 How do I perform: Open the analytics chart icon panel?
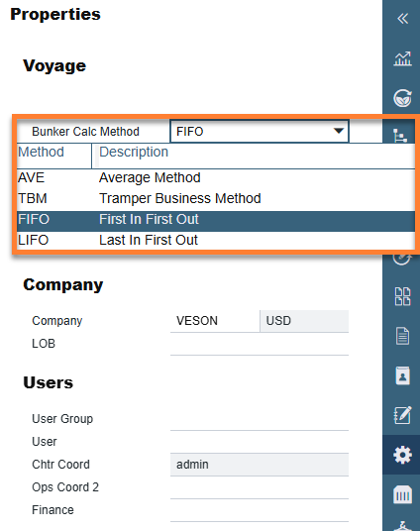[402, 58]
